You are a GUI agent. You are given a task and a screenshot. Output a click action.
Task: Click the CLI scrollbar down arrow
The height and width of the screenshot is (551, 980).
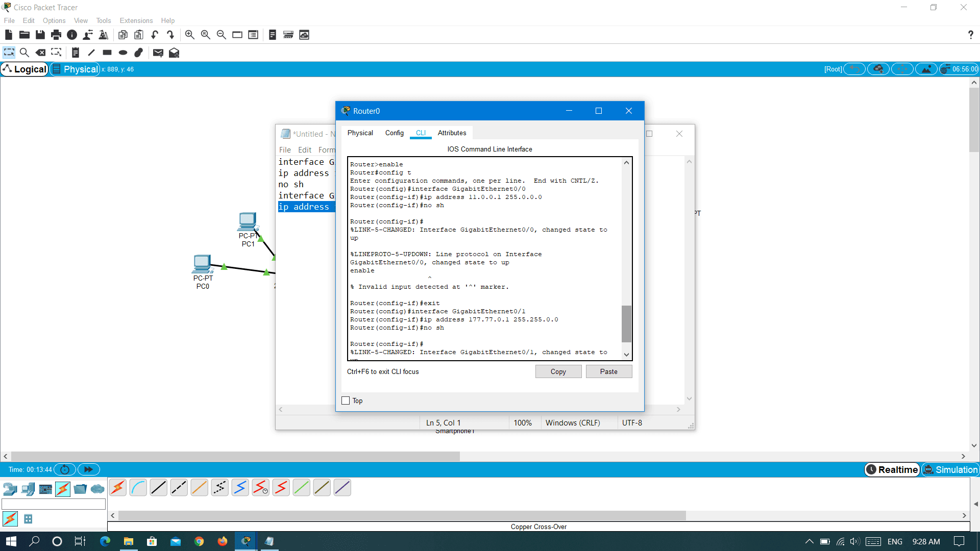(x=626, y=354)
